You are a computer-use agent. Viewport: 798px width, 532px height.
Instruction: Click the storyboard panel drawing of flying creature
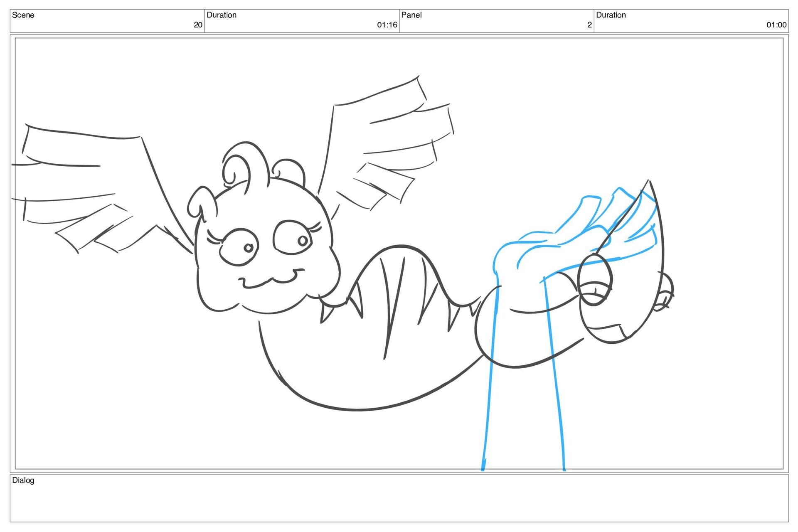pos(399,254)
